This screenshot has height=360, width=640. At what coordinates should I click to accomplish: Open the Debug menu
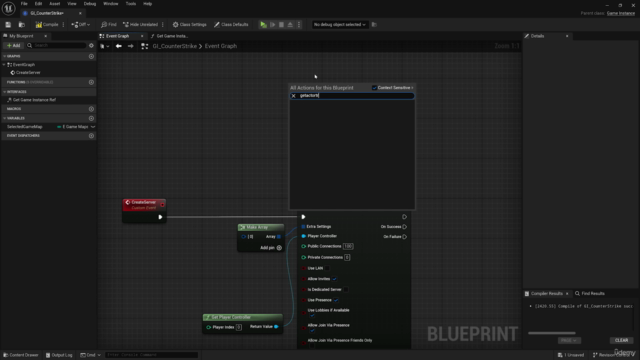coord(90,4)
